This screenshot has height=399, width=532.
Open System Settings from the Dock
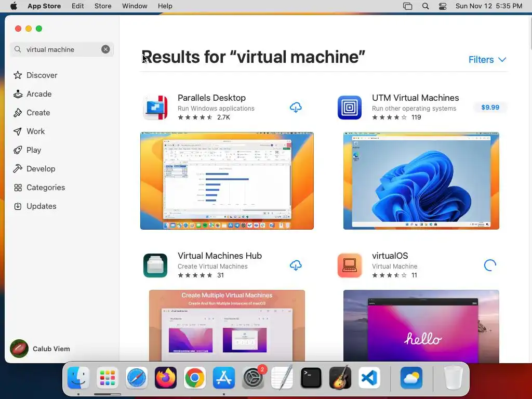coord(253,378)
